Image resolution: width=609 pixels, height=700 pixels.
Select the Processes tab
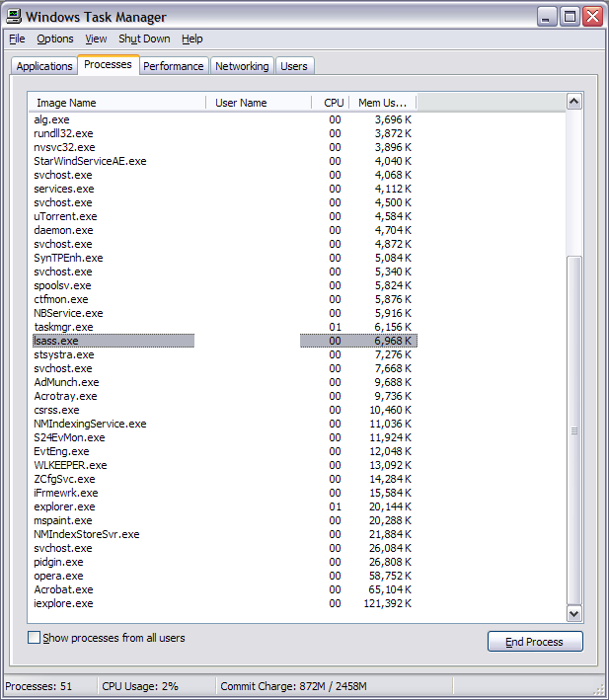coord(108,65)
